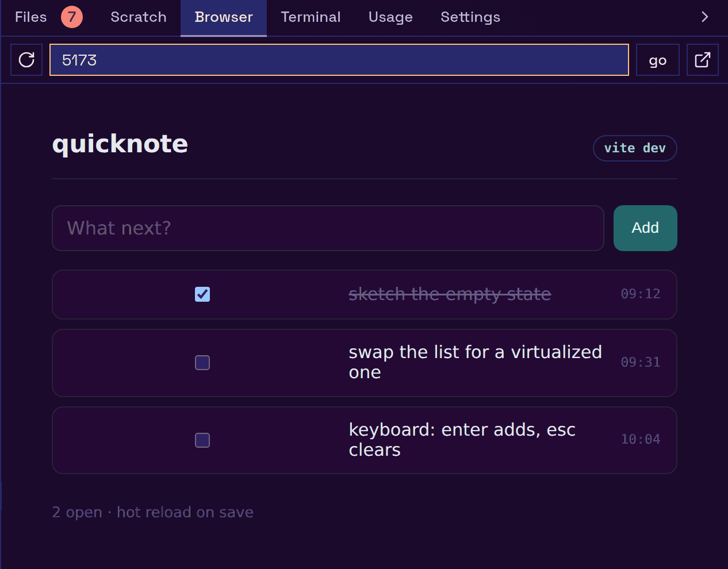
Task: Click text 'swap the list for a virtualized one'
Action: tap(475, 362)
